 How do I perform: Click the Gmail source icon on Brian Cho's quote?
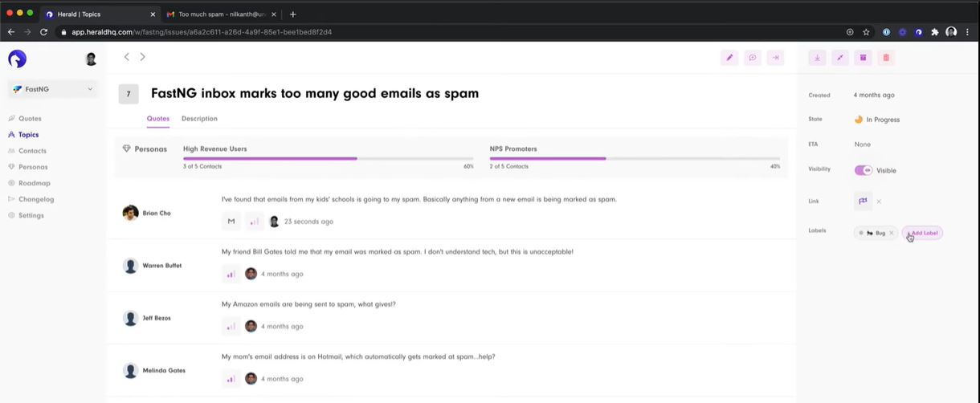(231, 221)
